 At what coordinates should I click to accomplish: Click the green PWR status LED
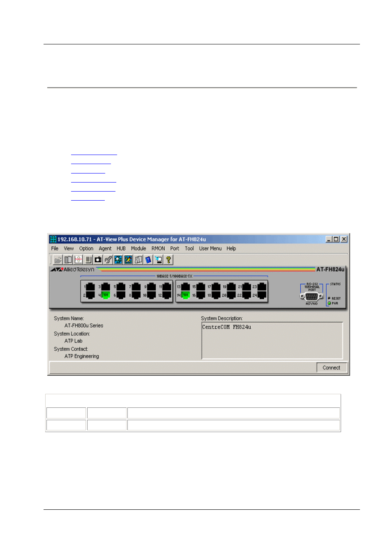coord(329,303)
